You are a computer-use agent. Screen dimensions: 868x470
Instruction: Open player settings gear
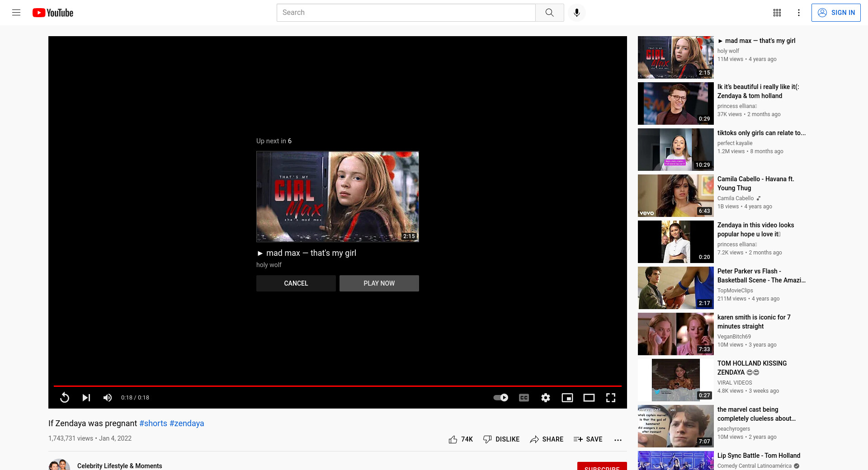(546, 398)
